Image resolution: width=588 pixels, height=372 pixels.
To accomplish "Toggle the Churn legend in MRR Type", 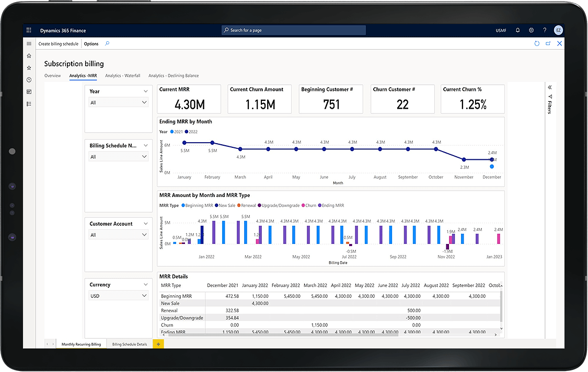I will click(x=310, y=205).
